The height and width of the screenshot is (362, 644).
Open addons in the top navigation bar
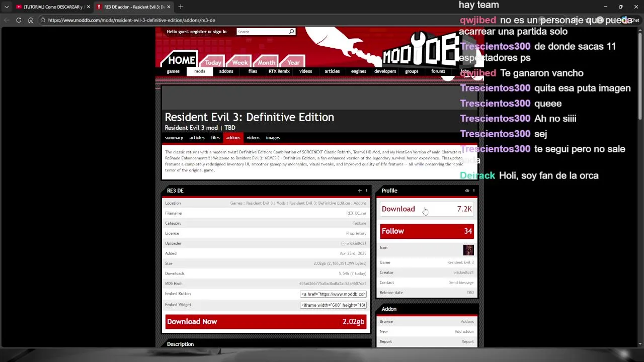tap(226, 71)
